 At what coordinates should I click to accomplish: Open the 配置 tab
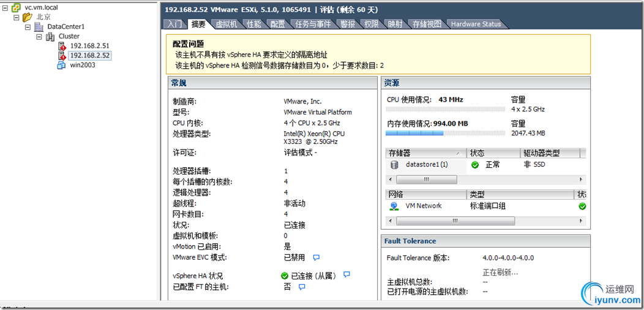click(278, 24)
